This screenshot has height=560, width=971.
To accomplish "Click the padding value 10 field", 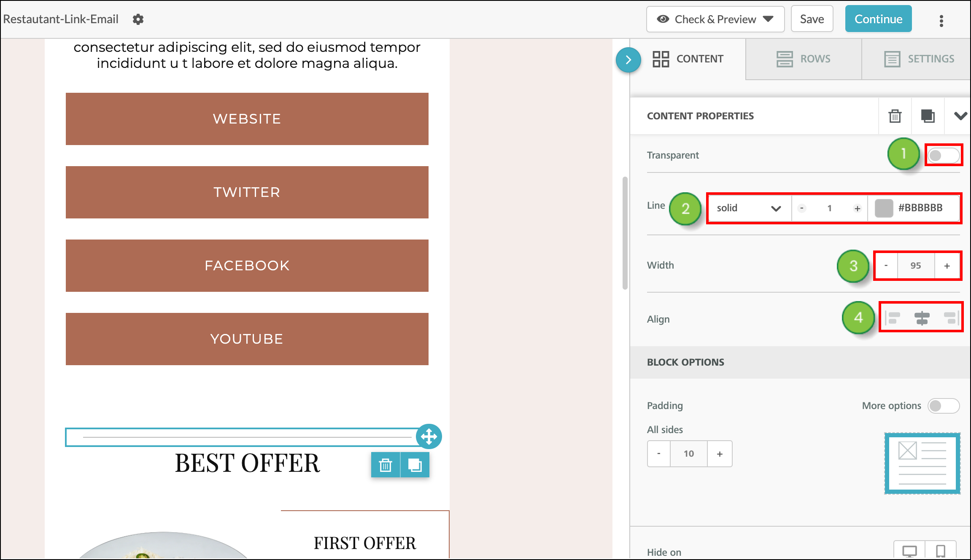I will click(688, 454).
